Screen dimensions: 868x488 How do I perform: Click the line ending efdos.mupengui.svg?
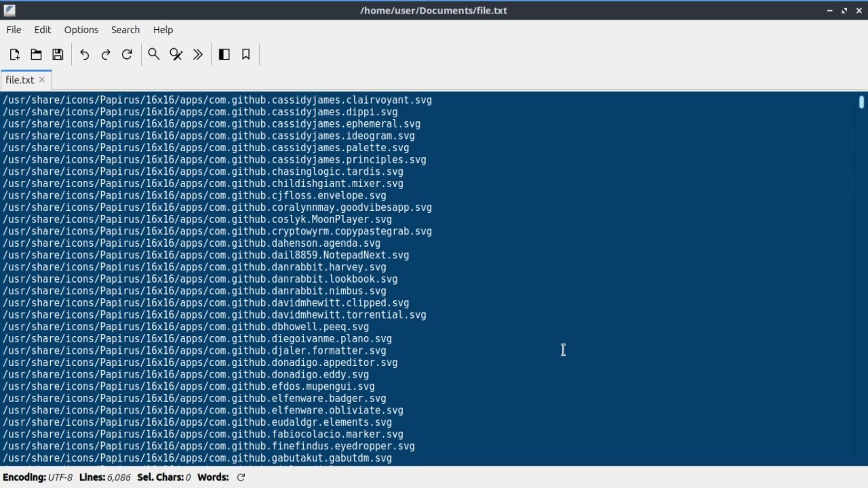(189, 386)
